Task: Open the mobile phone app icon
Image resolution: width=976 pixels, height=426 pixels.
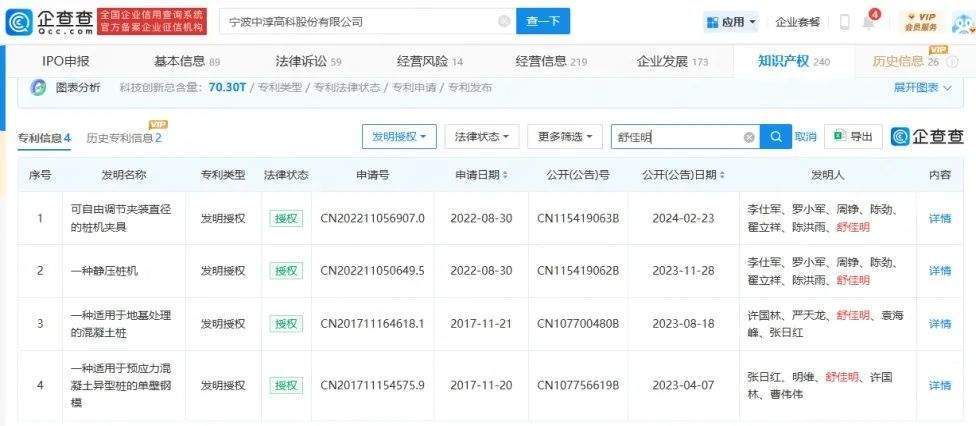Action: coord(845,22)
